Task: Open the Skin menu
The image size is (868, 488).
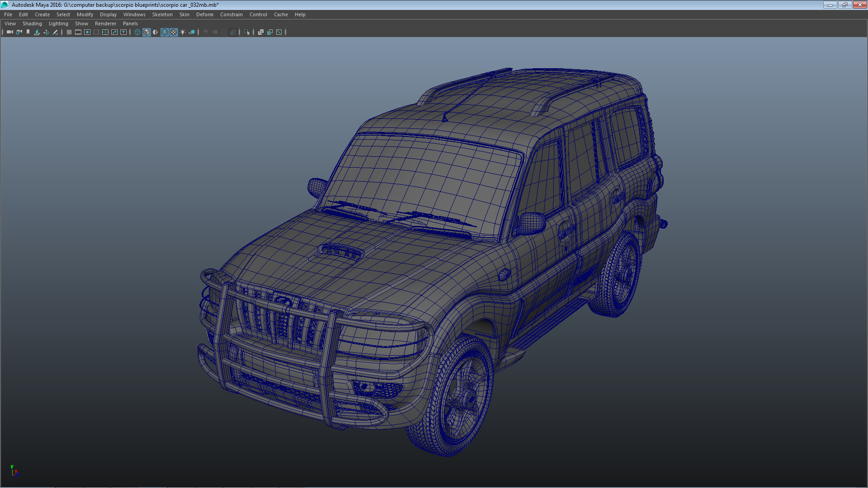Action: tap(184, 14)
